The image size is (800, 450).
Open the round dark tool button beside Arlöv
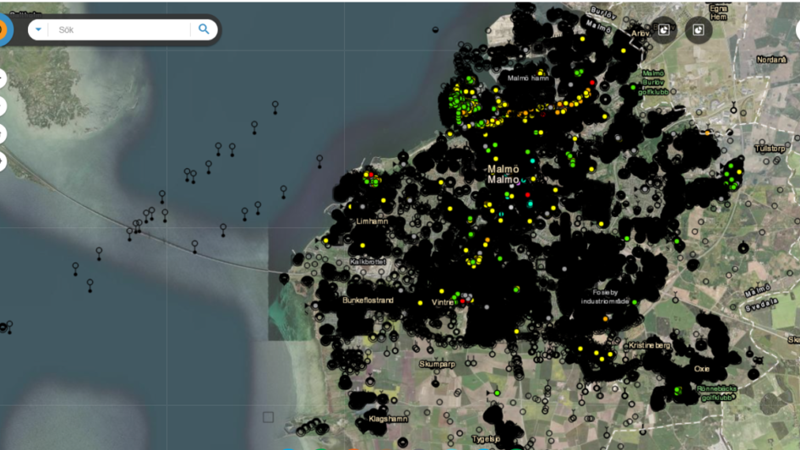click(x=664, y=30)
